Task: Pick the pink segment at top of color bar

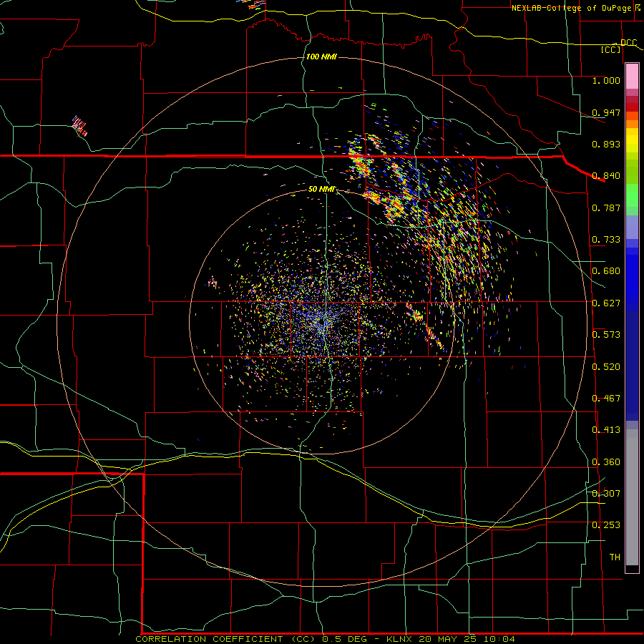Action: tap(632, 76)
